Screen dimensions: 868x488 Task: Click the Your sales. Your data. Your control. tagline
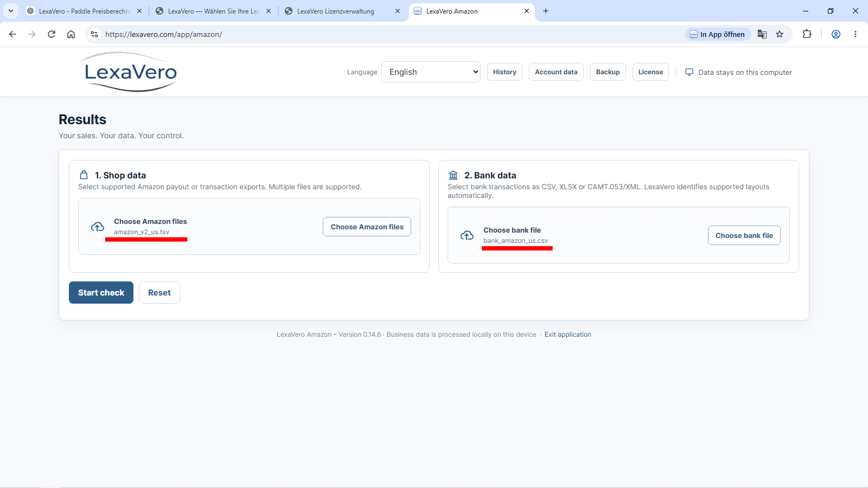[121, 136]
